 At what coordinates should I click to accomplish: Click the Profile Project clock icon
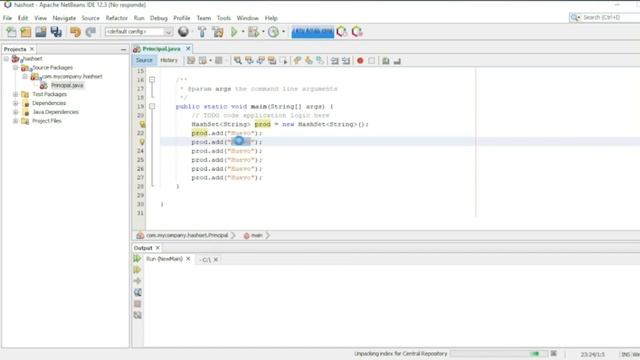pyautogui.click(x=273, y=32)
